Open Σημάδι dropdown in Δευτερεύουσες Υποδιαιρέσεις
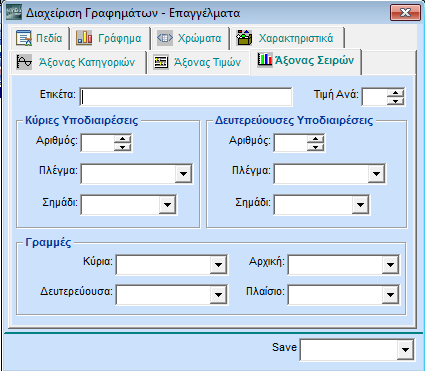The image size is (425, 371). [360, 205]
